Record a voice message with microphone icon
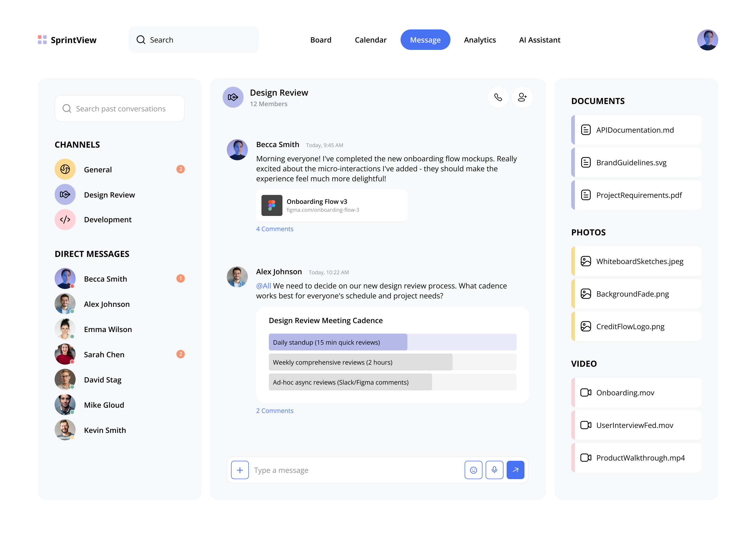This screenshot has height=538, width=756. point(495,470)
